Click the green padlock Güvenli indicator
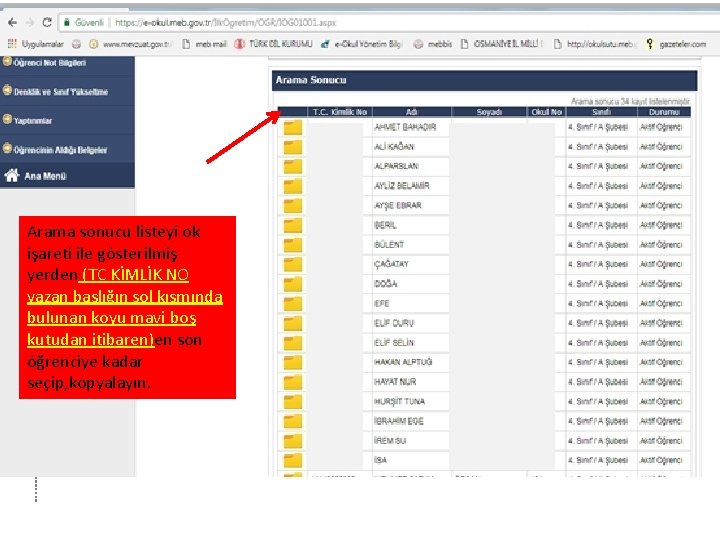The height and width of the screenshot is (540, 720). [x=84, y=22]
